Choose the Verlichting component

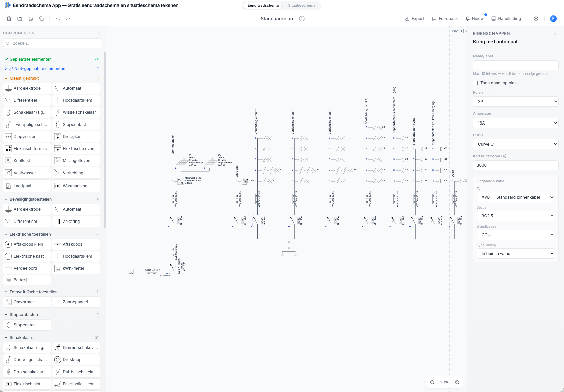coord(76,173)
